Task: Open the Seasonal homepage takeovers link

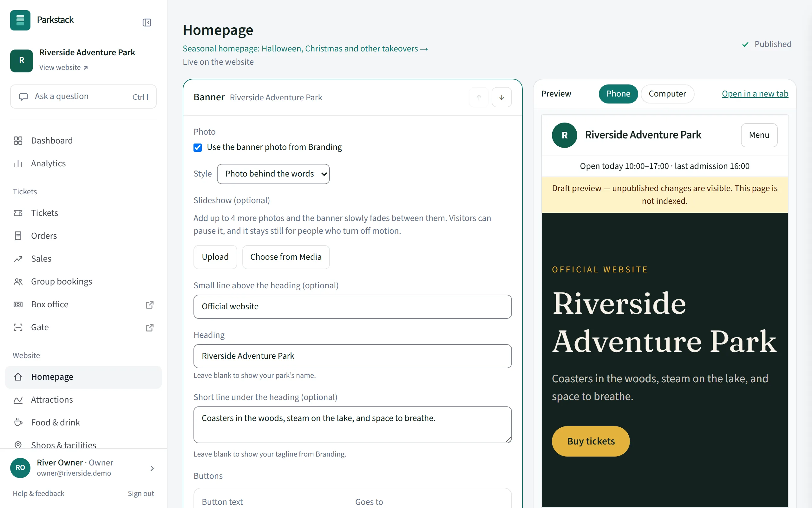Action: [305, 49]
